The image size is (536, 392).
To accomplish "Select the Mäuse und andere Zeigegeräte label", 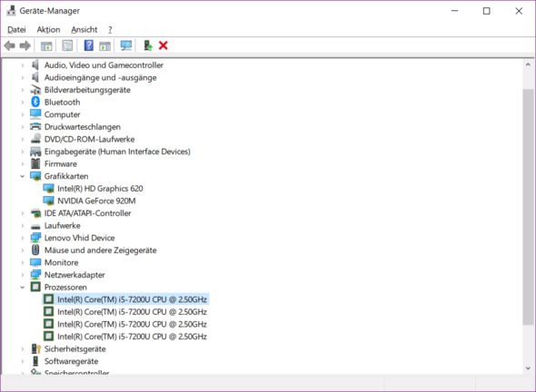I will pos(101,250).
